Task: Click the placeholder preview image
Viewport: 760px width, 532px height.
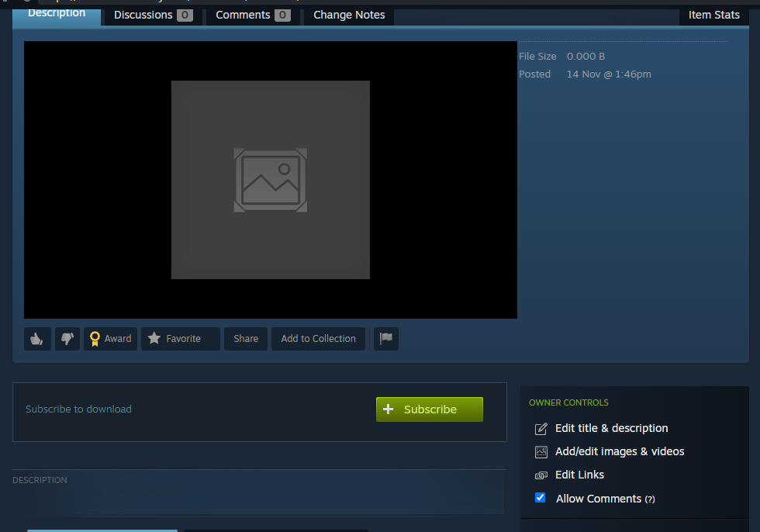Action: click(271, 180)
